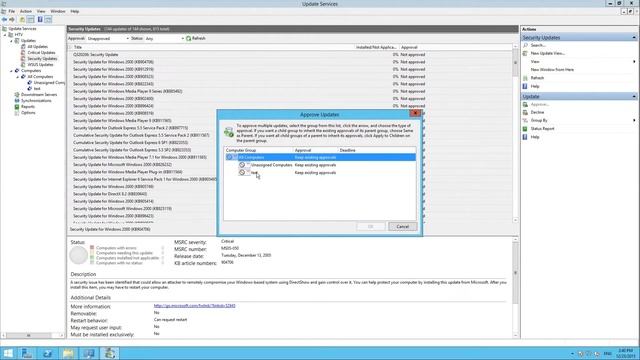
Task: Open the File menu
Action: point(11,11)
